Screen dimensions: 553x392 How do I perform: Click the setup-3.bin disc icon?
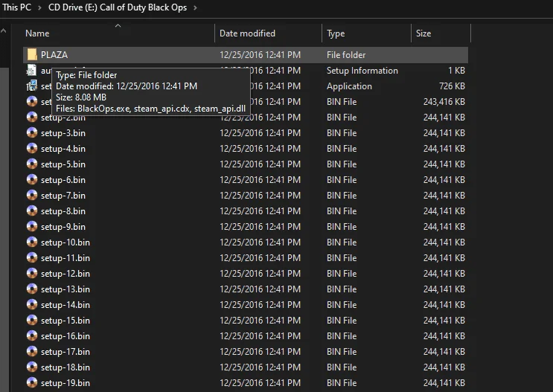[x=32, y=132]
